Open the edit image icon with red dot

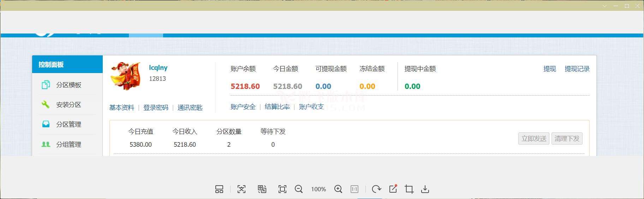pyautogui.click(x=393, y=189)
